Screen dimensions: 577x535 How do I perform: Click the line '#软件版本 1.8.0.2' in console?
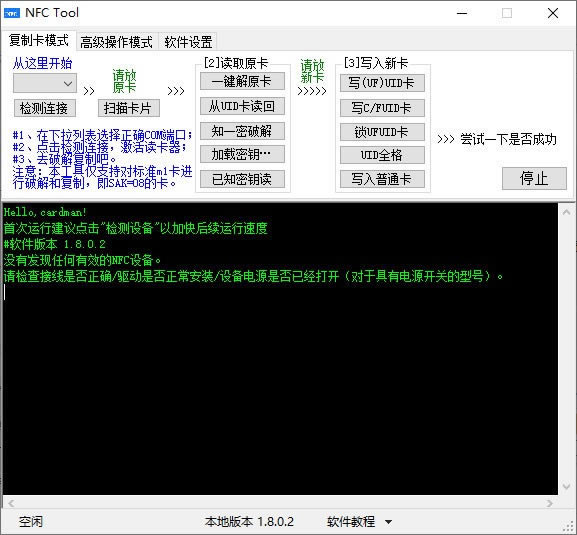[x=55, y=244]
